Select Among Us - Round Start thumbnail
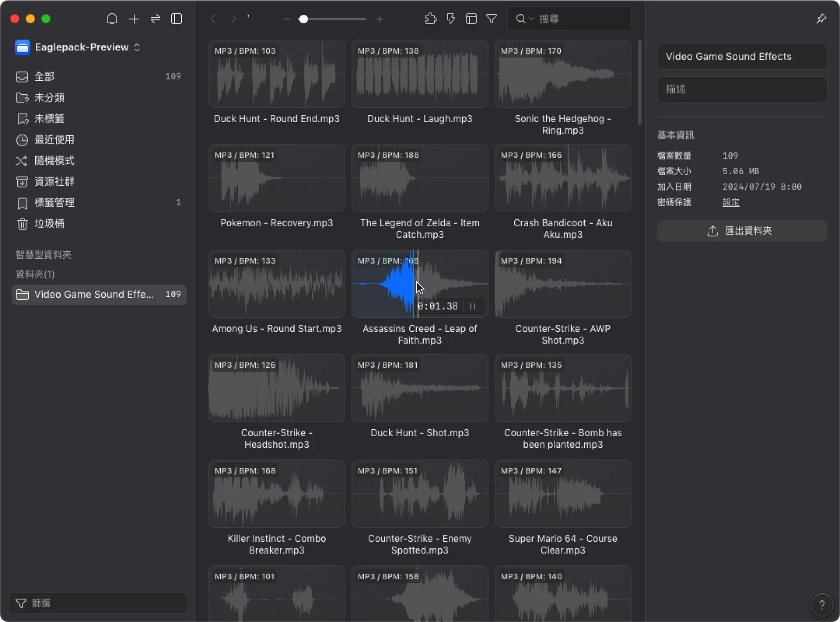Screen dimensions: 840x622 coord(277,284)
